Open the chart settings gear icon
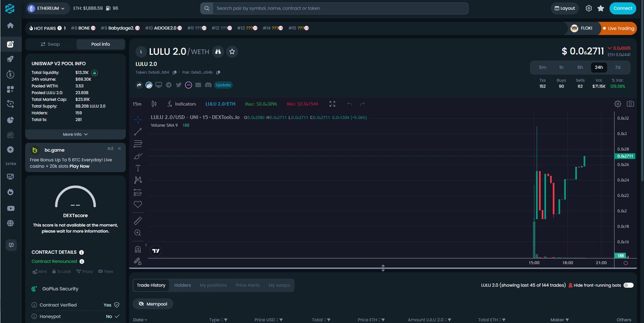This screenshot has height=323, width=644. pyautogui.click(x=618, y=104)
